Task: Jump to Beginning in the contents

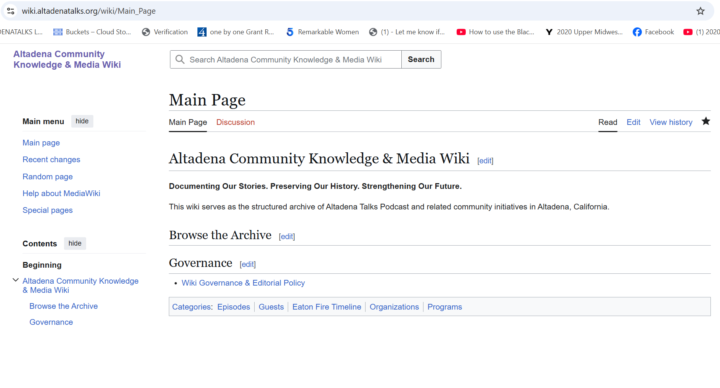Action: click(x=42, y=265)
